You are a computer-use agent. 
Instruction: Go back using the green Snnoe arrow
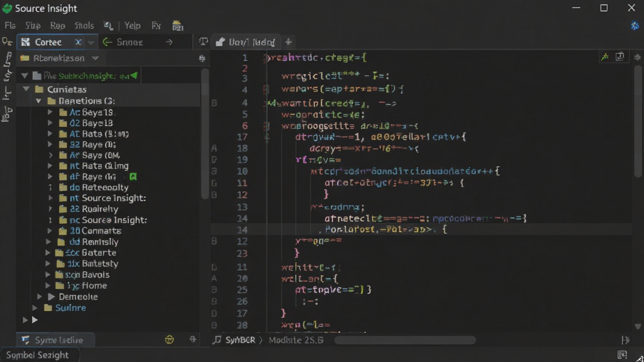[x=108, y=42]
